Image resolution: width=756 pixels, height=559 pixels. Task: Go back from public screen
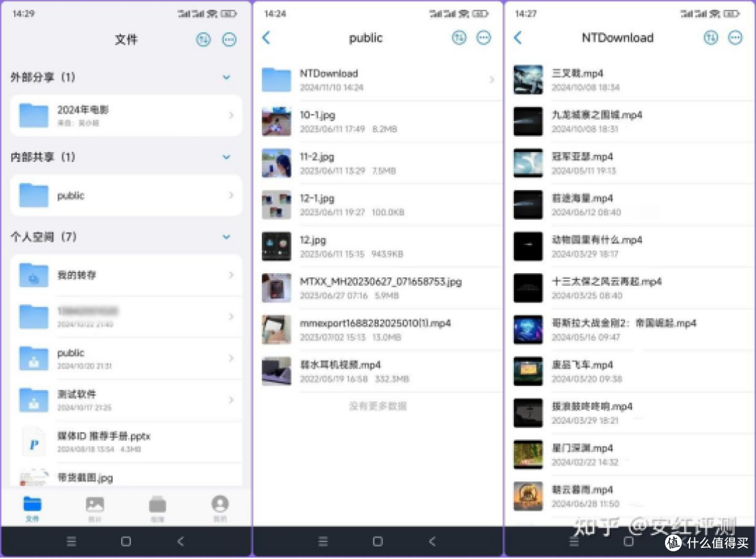tap(267, 38)
